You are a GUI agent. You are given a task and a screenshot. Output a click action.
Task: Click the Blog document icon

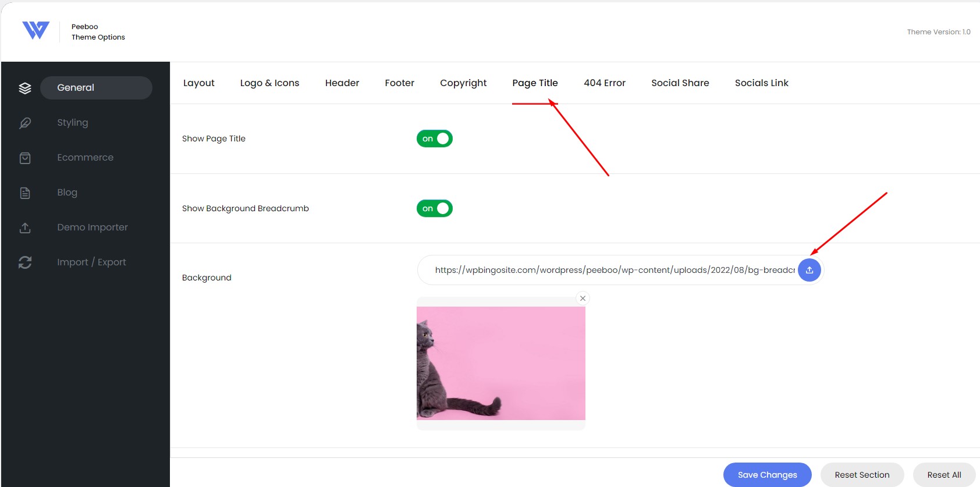(x=25, y=193)
